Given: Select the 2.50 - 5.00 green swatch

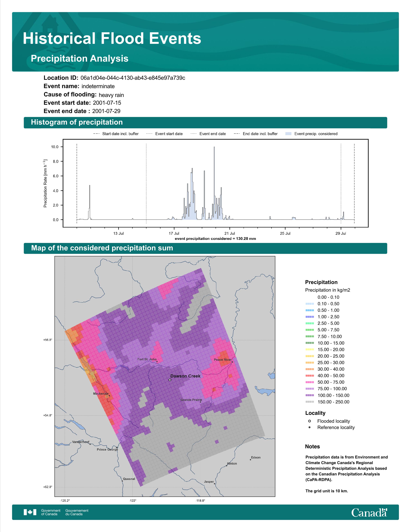Looking at the screenshot, I should click(310, 324).
